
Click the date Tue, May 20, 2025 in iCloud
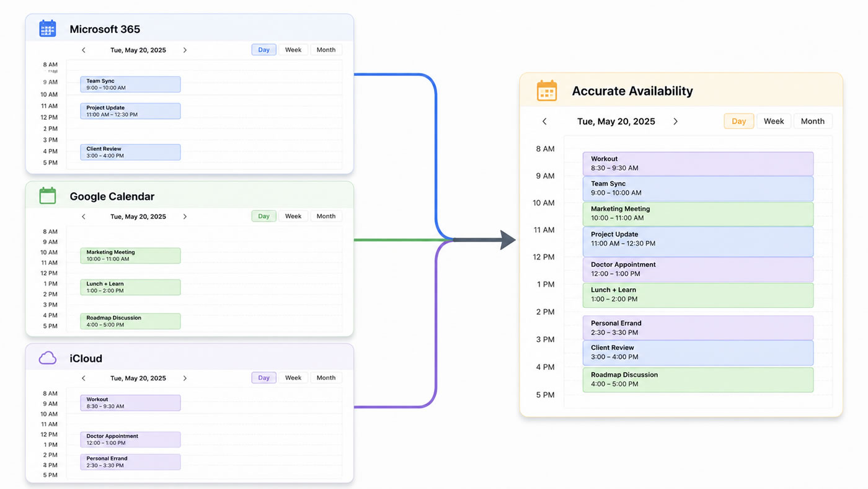138,378
